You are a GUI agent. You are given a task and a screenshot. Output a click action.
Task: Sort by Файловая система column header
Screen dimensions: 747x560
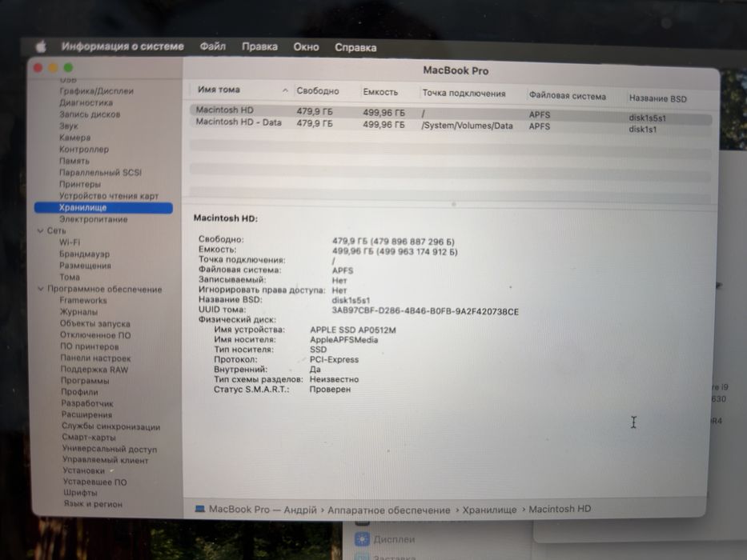(x=567, y=96)
